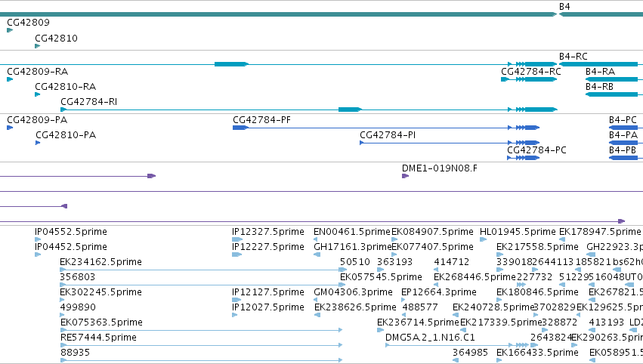Select the CG42810 gene label
643x364 pixels.
[x=56, y=38]
